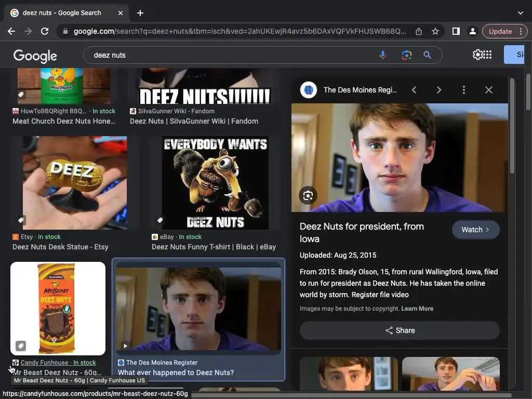Click product tag icon on eBay shirt image

[x=160, y=220]
